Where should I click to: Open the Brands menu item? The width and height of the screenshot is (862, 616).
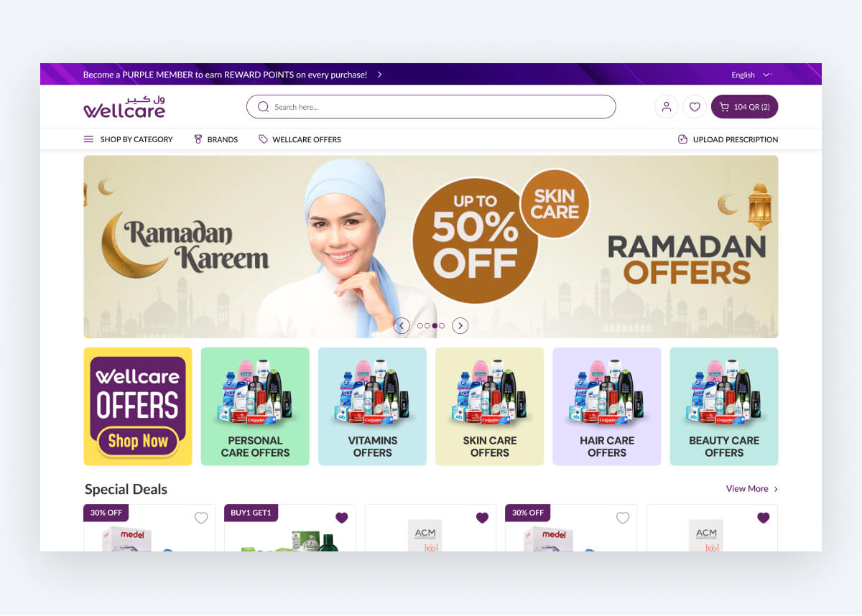pos(215,139)
